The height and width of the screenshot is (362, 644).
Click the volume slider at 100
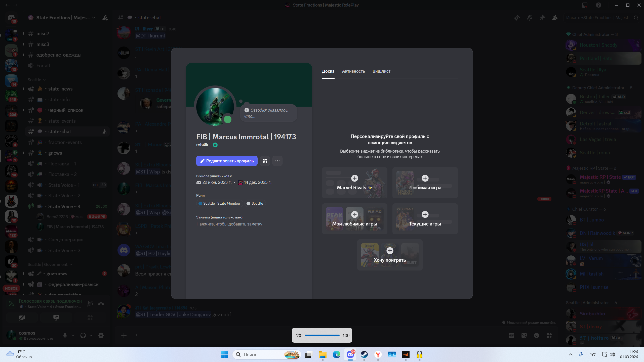click(322, 335)
